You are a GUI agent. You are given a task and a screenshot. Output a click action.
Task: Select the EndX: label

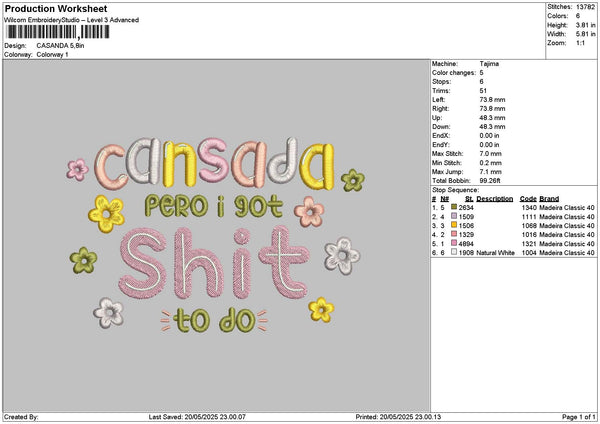point(441,135)
